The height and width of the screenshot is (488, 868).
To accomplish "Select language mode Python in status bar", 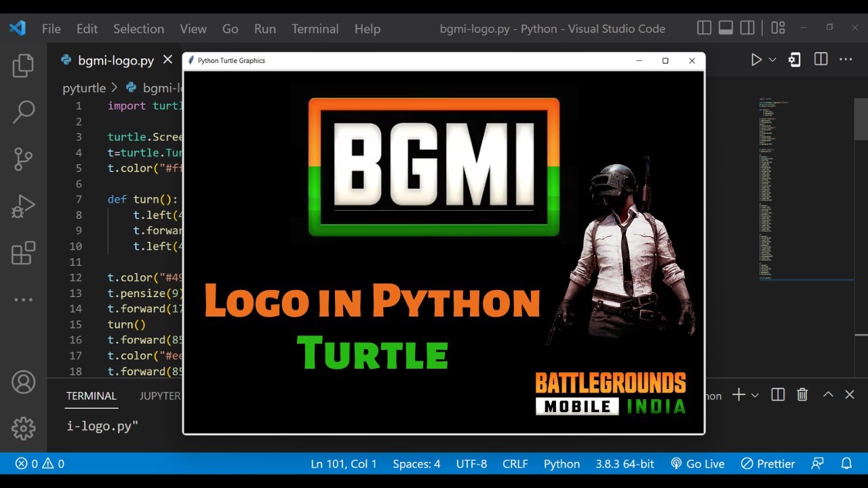I will point(561,464).
